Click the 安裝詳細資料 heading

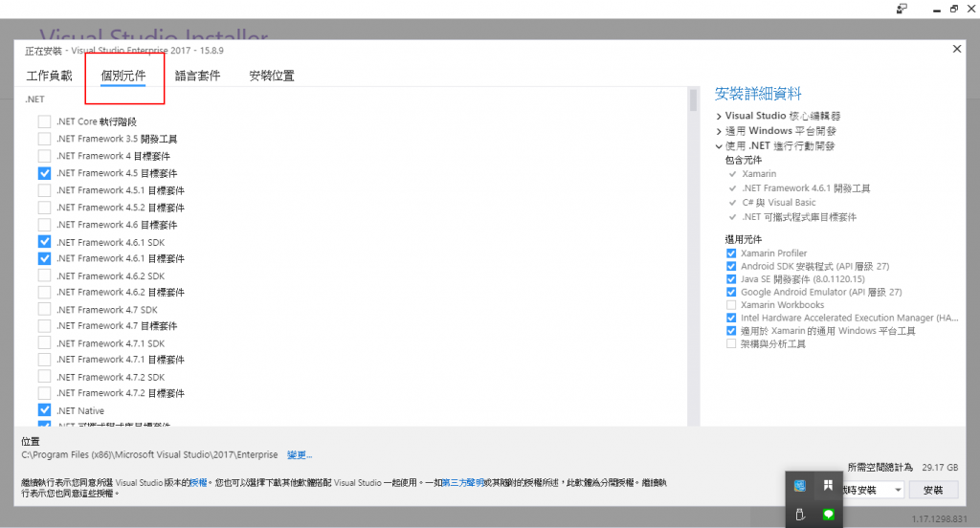(x=758, y=94)
